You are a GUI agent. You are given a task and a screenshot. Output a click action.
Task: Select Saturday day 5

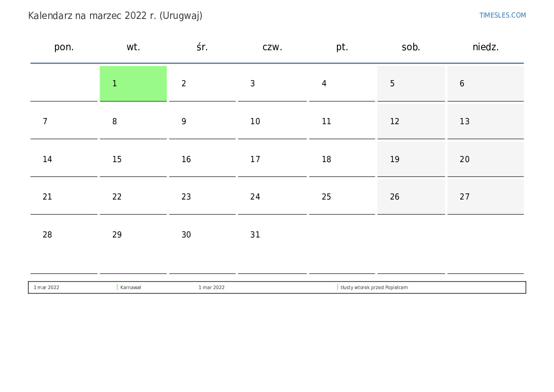point(411,83)
